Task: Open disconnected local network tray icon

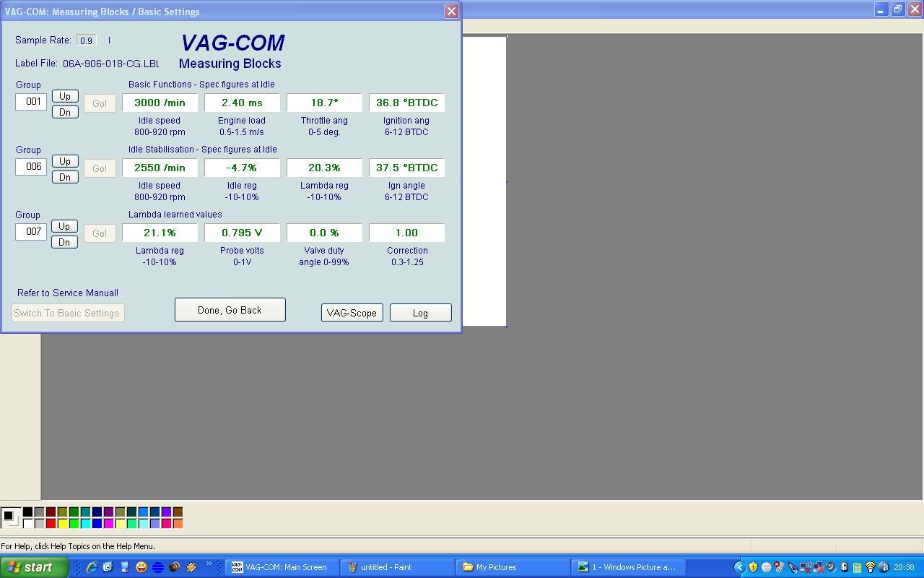Action: point(819,567)
